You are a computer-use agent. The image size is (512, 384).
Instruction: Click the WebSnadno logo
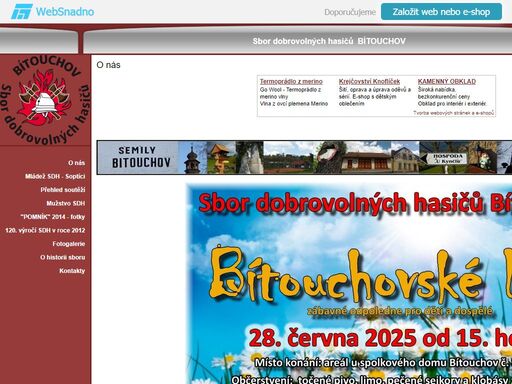(52, 12)
